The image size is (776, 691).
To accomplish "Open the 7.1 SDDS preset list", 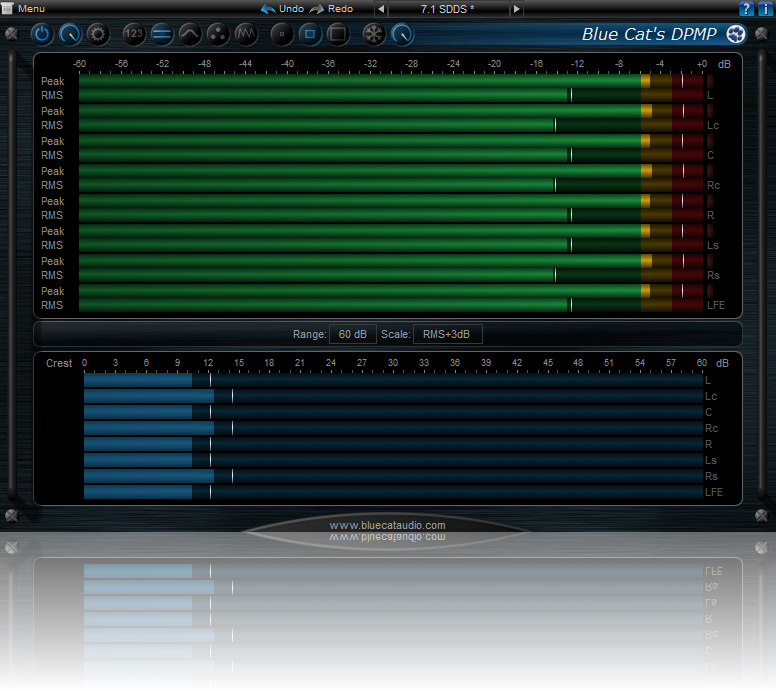I will [x=448, y=9].
